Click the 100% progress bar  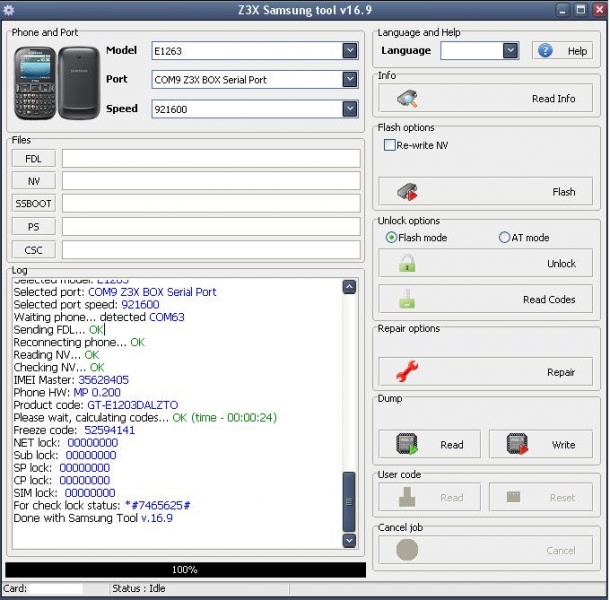tap(185, 570)
